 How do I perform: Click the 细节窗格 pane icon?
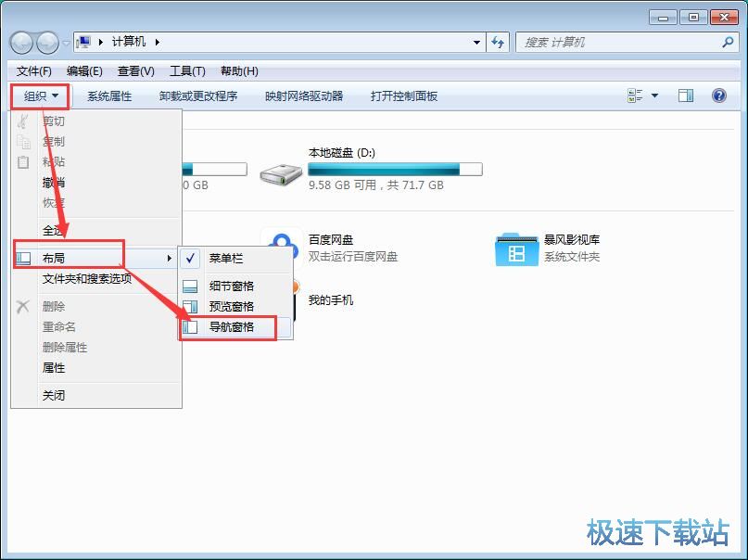coord(190,286)
